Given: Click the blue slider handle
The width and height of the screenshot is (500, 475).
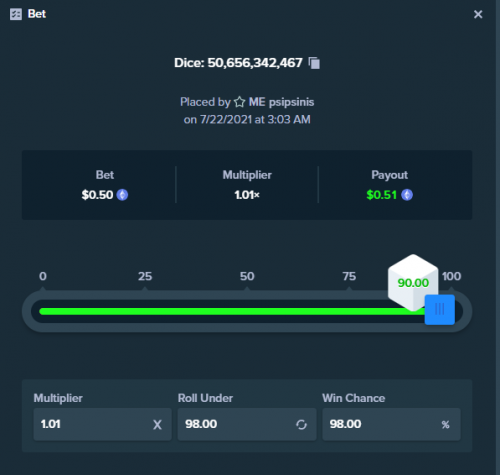Looking at the screenshot, I should 440,309.
